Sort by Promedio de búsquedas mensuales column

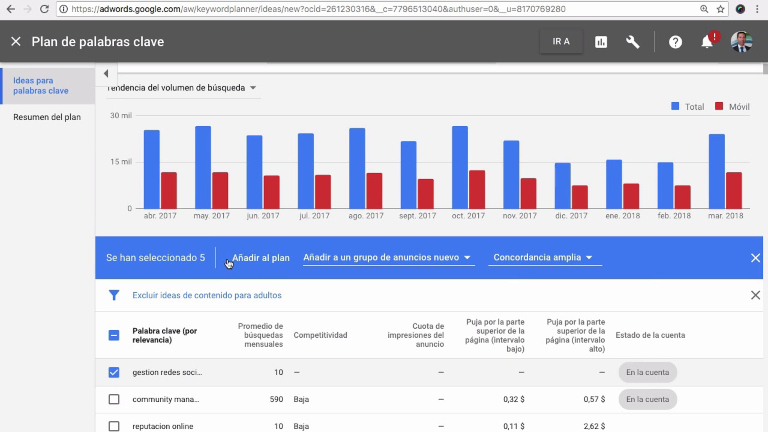pos(261,335)
